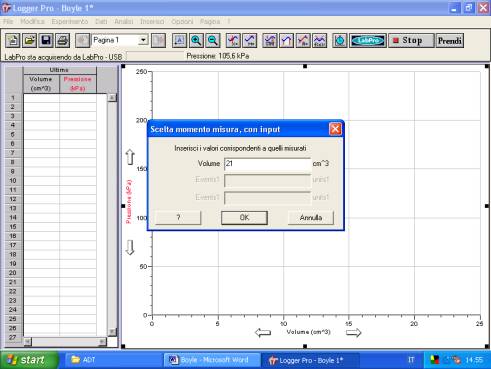Click the Print toolbar icon
491x369 pixels.
62,41
